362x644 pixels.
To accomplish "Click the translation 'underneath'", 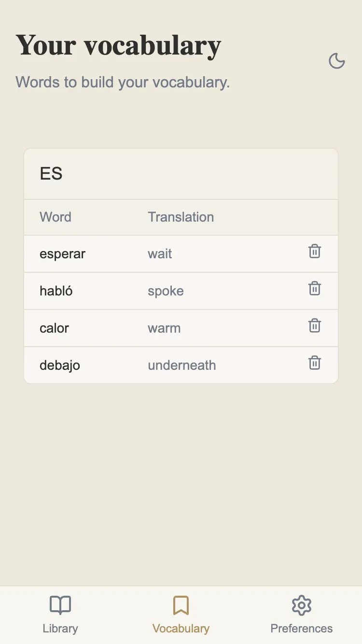I will coord(182,365).
